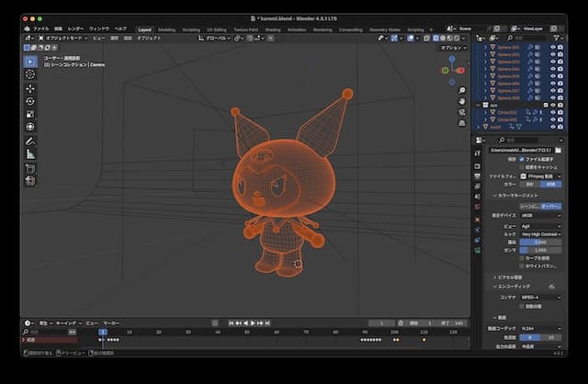The image size is (588, 384).
Task: Click the output path folder icon
Action: coord(558,150)
